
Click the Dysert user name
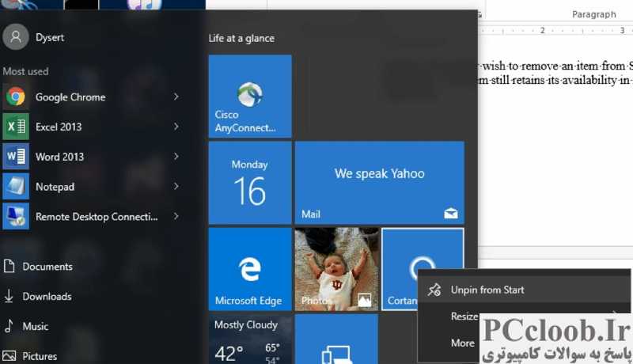(50, 37)
